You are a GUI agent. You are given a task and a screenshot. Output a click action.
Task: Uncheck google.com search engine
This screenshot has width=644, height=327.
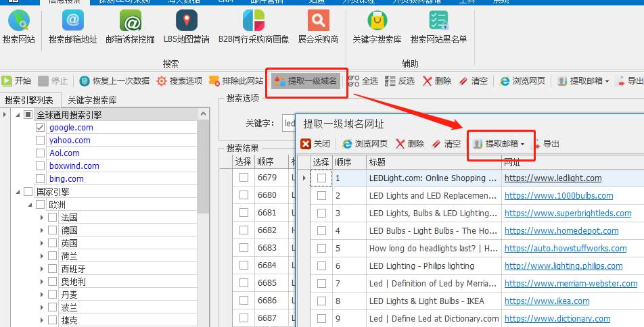(x=41, y=128)
